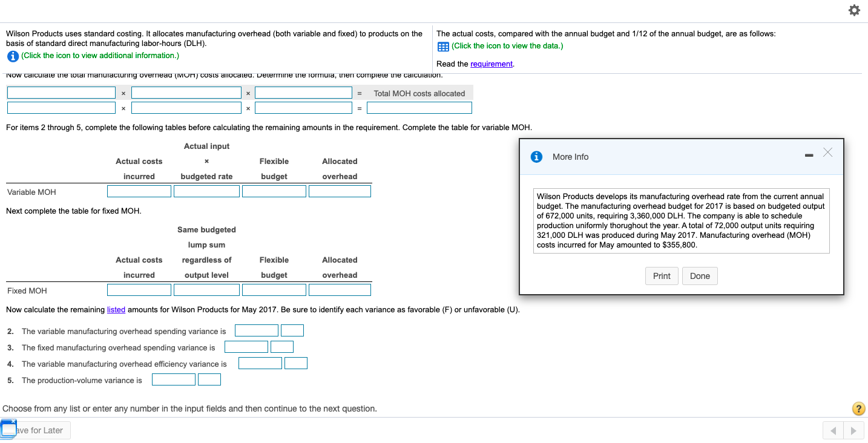This screenshot has height=443, width=868.
Task: Select the variable overhead spending variance amount field
Action: click(x=257, y=330)
